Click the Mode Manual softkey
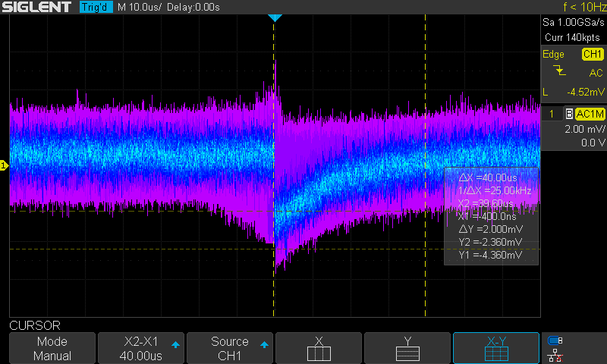 click(x=52, y=348)
